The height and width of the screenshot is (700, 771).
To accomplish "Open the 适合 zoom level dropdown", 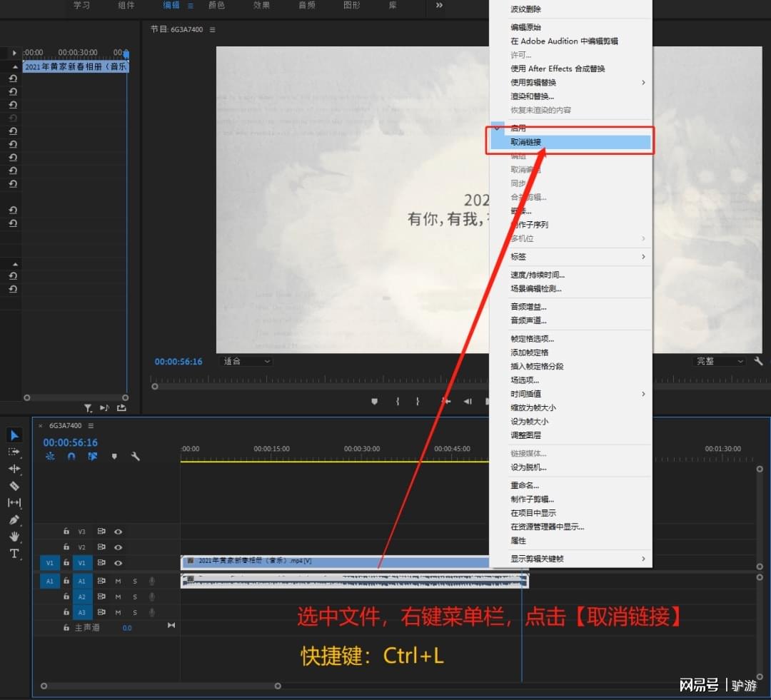I will [246, 361].
